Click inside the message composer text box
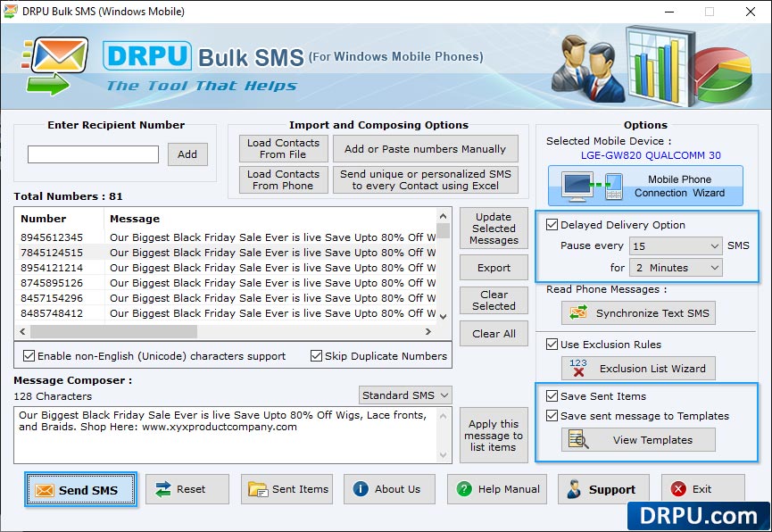772x532 pixels. tap(226, 435)
